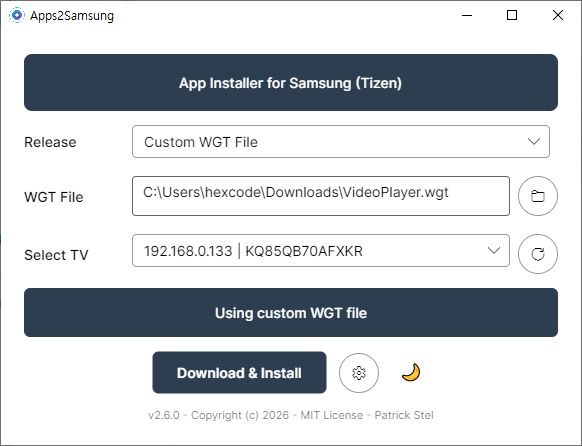The image size is (582, 446).
Task: Click the Apps2Samsung window title text
Action: click(x=72, y=16)
